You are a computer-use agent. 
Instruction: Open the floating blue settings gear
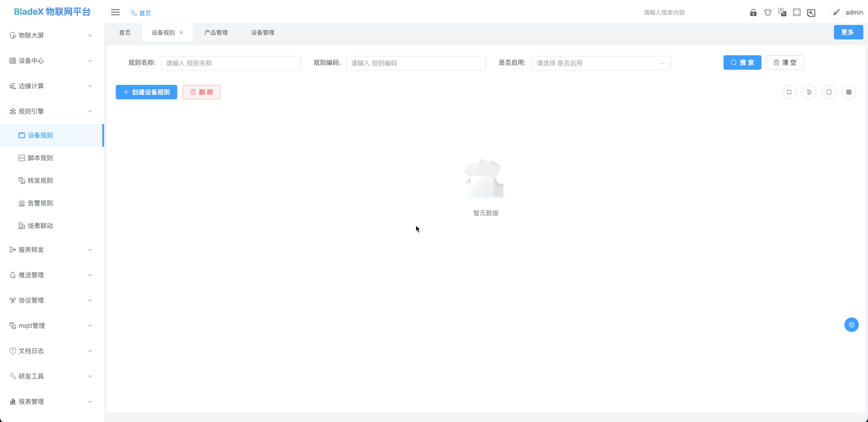coord(851,325)
